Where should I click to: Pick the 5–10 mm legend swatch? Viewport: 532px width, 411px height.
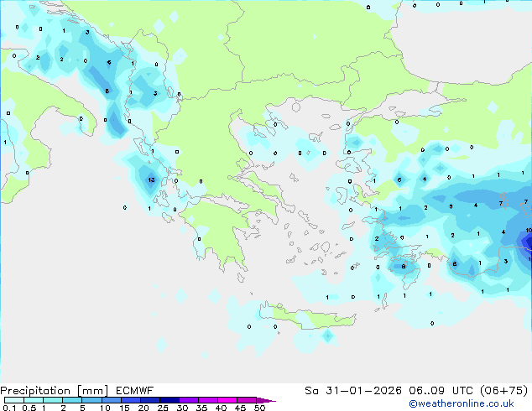[91, 400]
